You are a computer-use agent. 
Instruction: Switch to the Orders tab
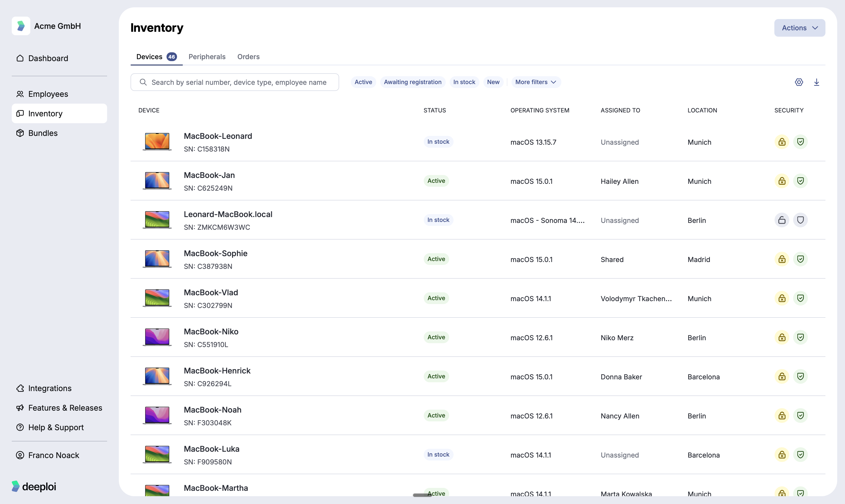[248, 57]
